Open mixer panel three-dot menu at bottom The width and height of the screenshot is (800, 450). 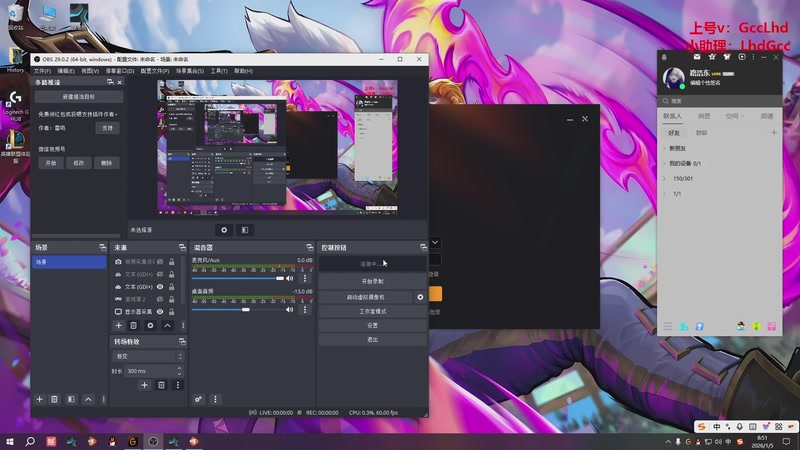215,399
